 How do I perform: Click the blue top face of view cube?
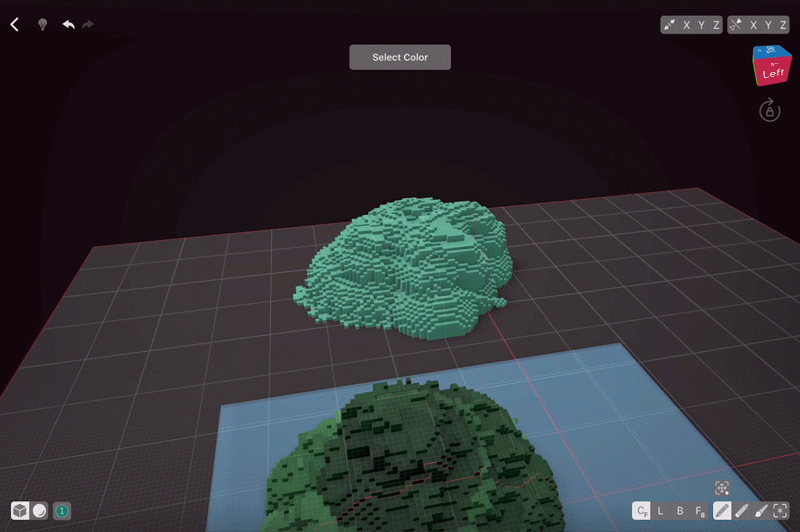point(770,51)
